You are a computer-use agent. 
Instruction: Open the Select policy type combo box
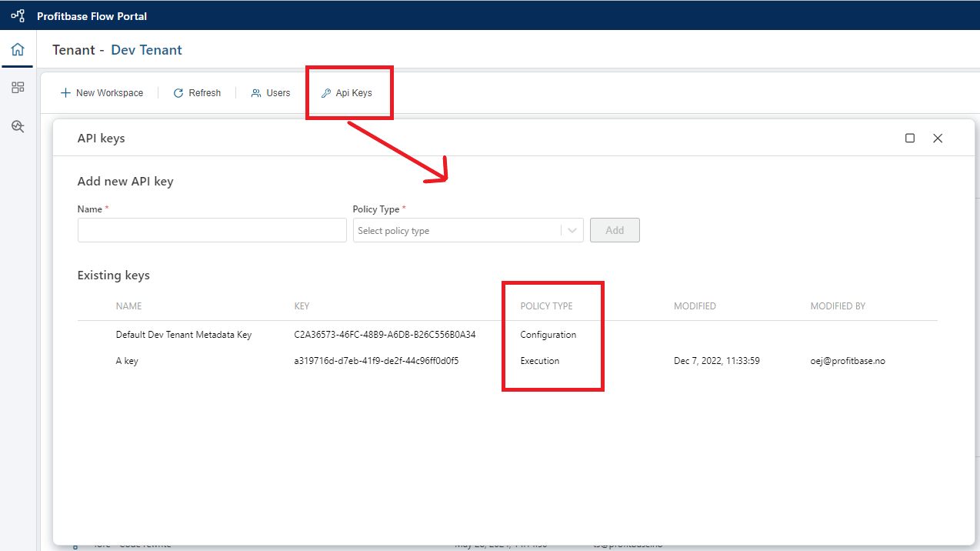pos(457,230)
